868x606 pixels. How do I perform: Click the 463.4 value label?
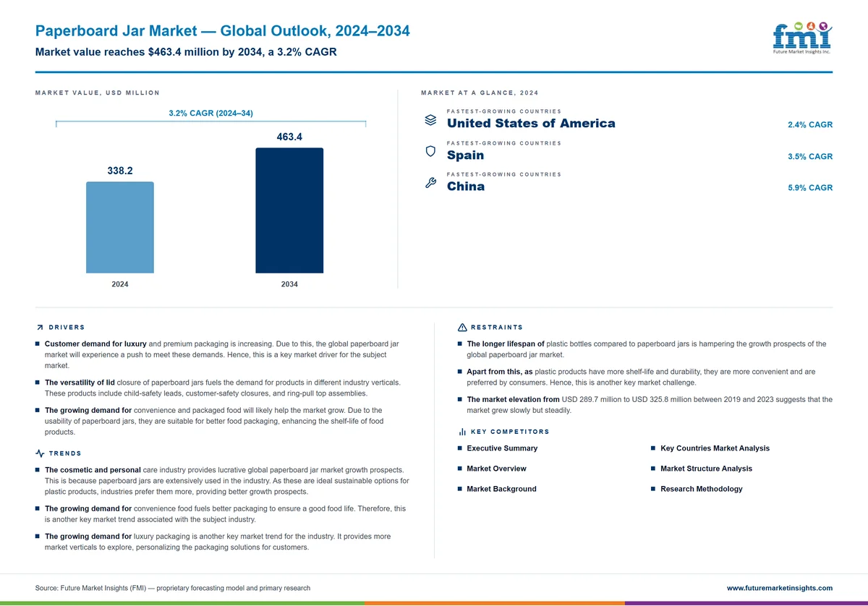click(x=289, y=137)
